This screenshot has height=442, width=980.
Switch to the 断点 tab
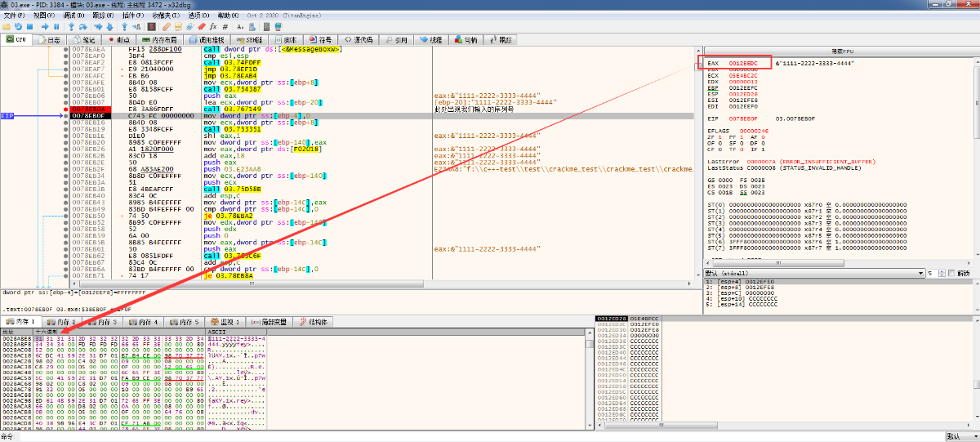118,39
